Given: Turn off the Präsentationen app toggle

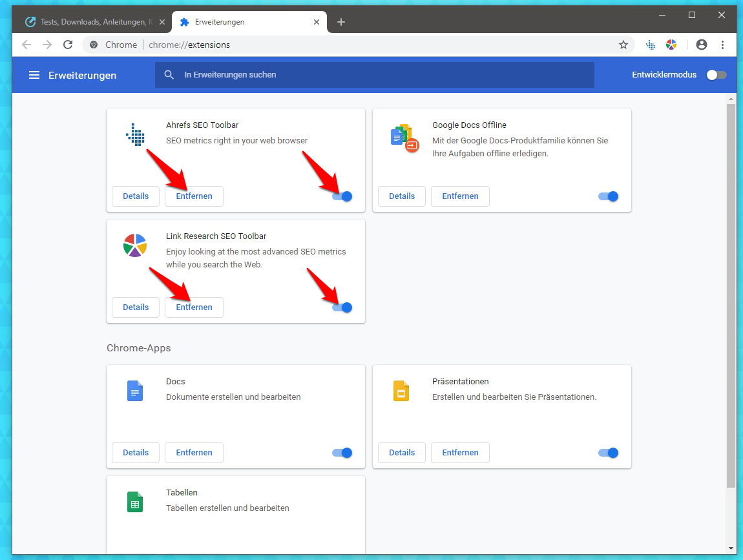Looking at the screenshot, I should pyautogui.click(x=609, y=453).
